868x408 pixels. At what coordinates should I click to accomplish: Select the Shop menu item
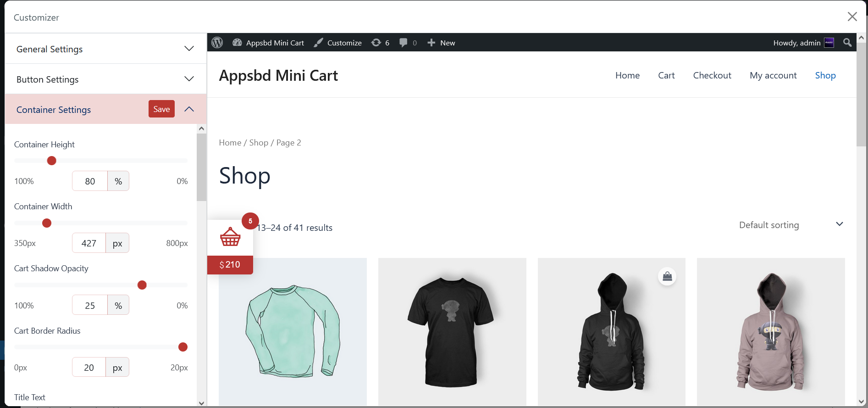[x=825, y=75]
